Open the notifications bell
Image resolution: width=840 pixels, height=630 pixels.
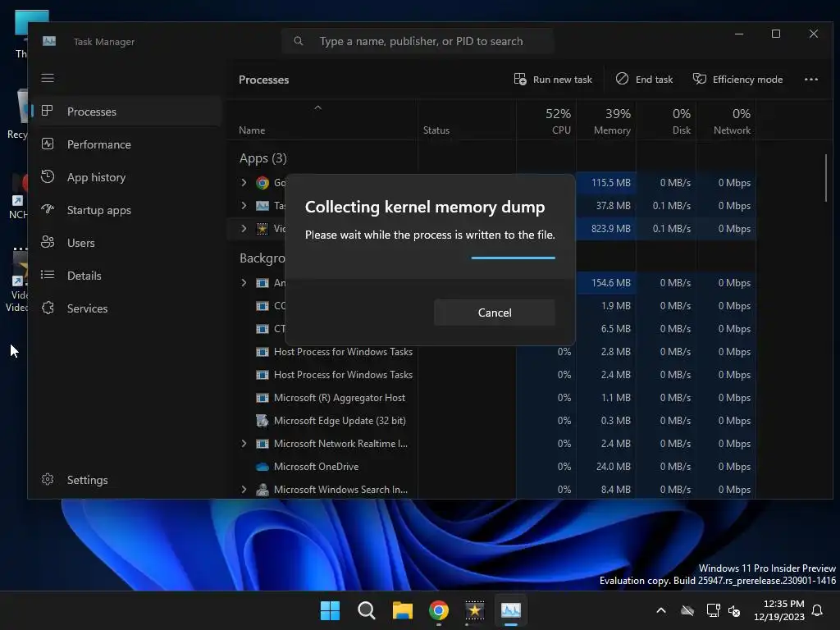818,610
